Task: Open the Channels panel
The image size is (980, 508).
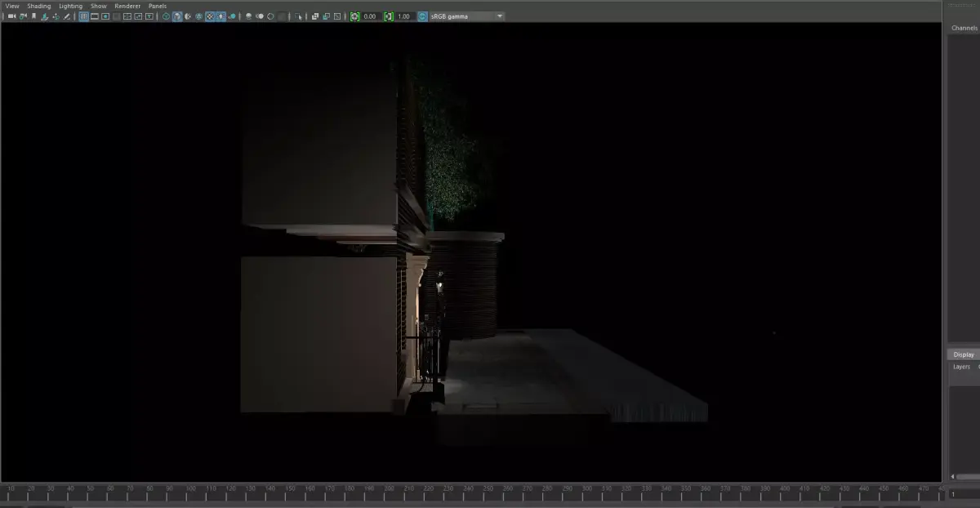Action: [x=964, y=27]
